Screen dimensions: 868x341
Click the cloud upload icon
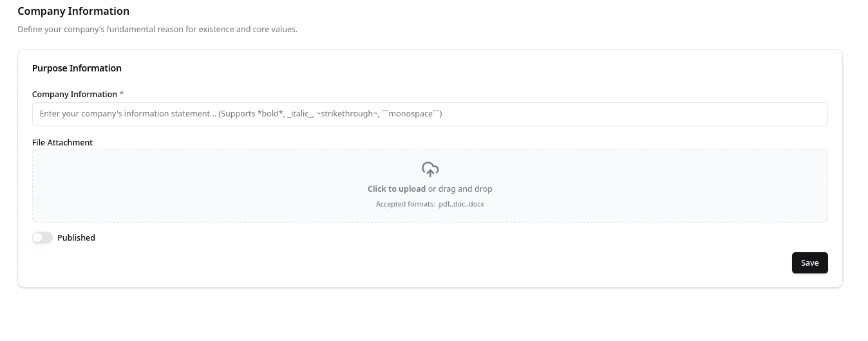tap(430, 169)
